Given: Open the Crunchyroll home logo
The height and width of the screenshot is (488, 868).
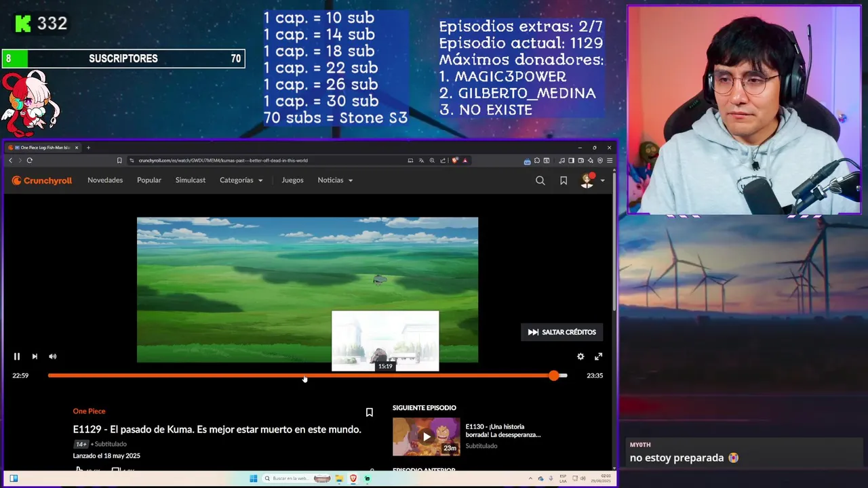Looking at the screenshot, I should (42, 180).
